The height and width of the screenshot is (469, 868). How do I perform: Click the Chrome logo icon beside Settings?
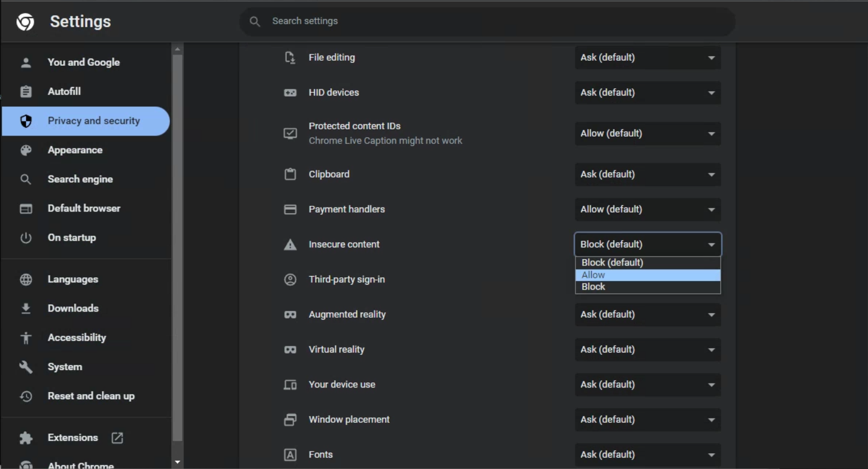click(x=25, y=22)
